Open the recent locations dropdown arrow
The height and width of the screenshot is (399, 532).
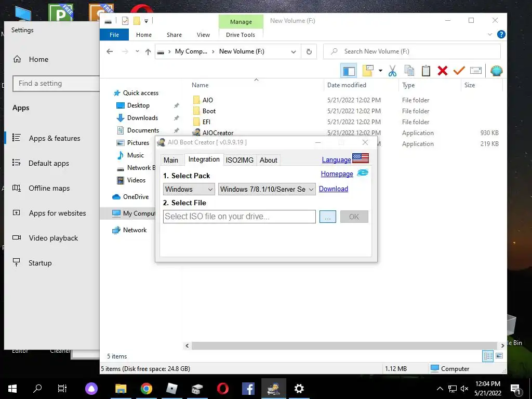pos(137,51)
